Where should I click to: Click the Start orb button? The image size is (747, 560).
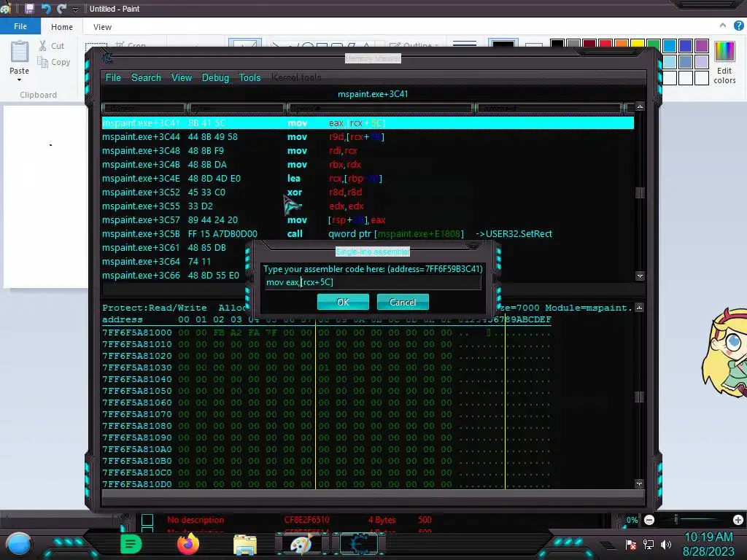[19, 544]
